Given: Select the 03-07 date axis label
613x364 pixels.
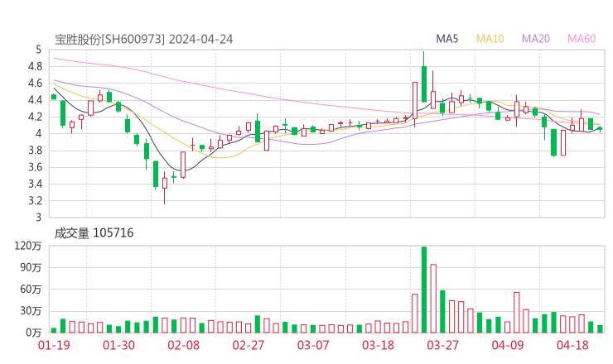Looking at the screenshot, I should coord(313,345).
